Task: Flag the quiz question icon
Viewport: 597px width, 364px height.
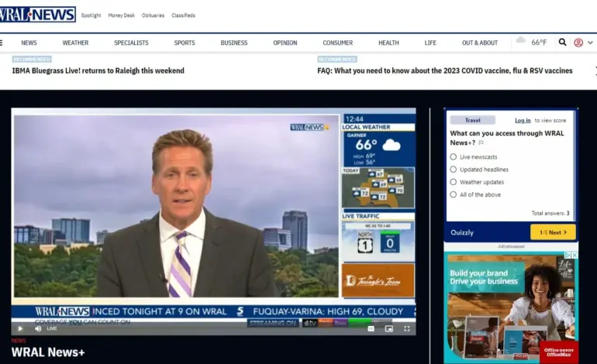Action: tap(481, 143)
